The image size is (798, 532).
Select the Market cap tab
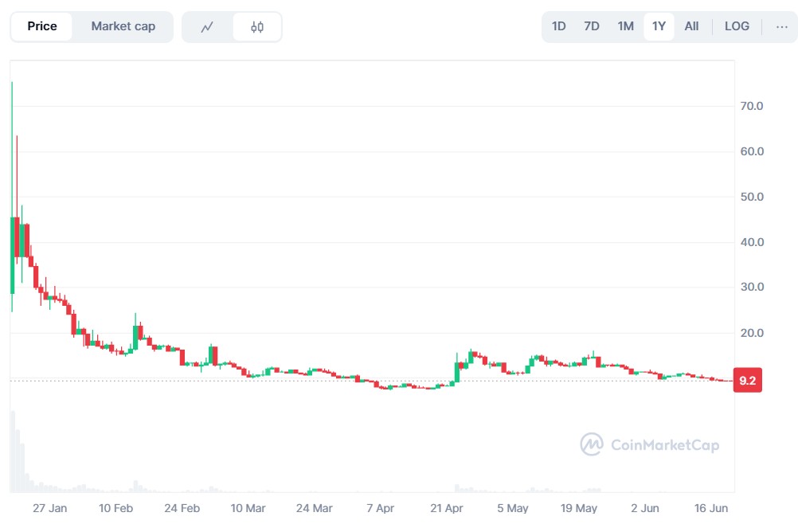point(123,26)
